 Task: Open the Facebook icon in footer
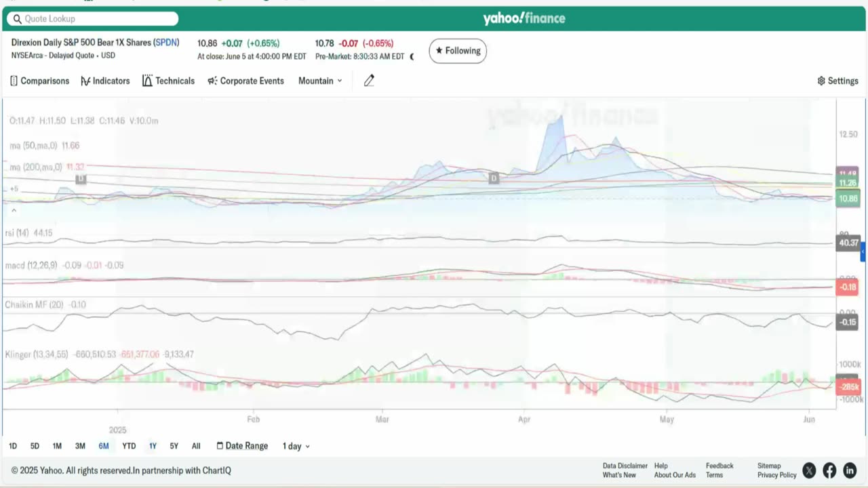point(829,470)
